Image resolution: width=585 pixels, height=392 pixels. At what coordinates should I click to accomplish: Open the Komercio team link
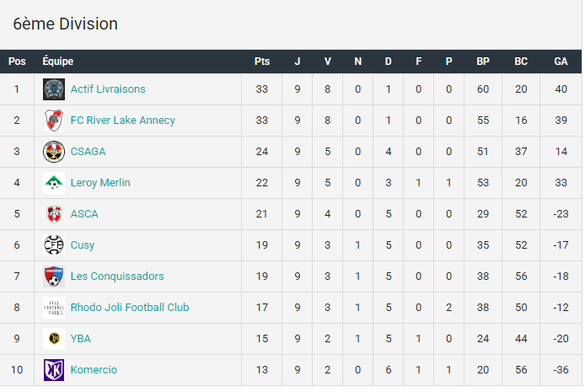[x=94, y=369]
